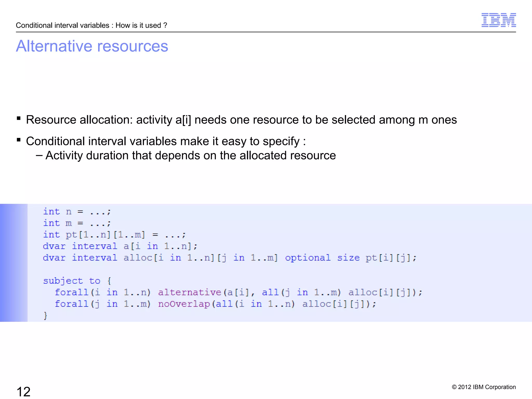Click code line 'int pt[1..n][1..m] = ...;'
This screenshot has height=399, width=532.
(x=114, y=235)
